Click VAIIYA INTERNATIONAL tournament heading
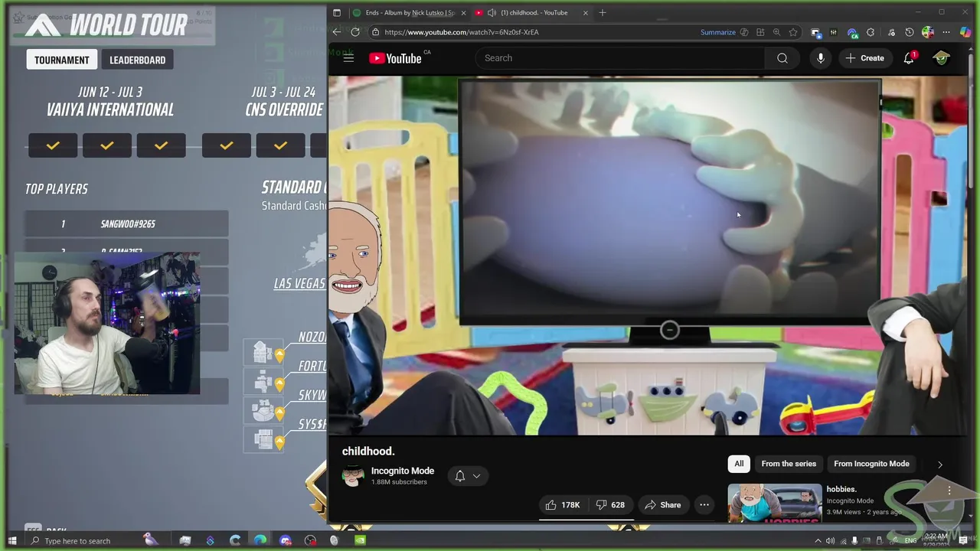 [110, 109]
